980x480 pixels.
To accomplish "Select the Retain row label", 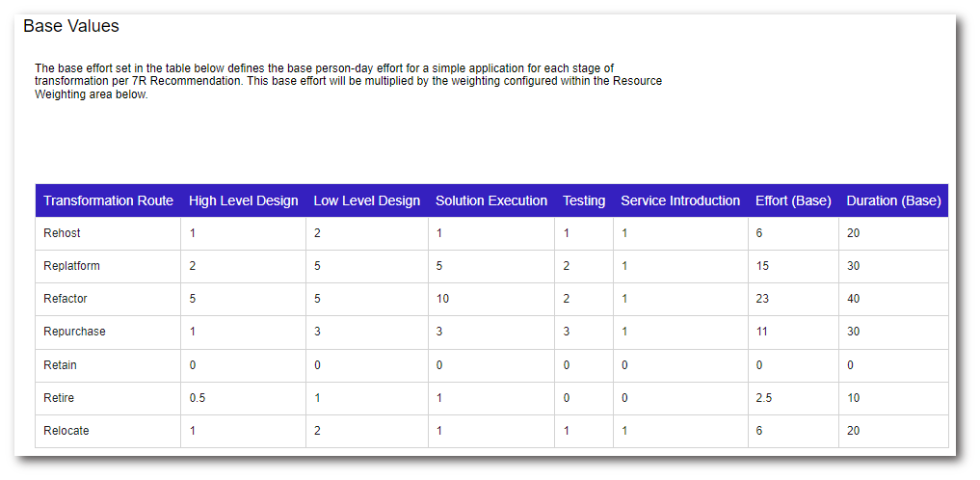I will [x=60, y=365].
